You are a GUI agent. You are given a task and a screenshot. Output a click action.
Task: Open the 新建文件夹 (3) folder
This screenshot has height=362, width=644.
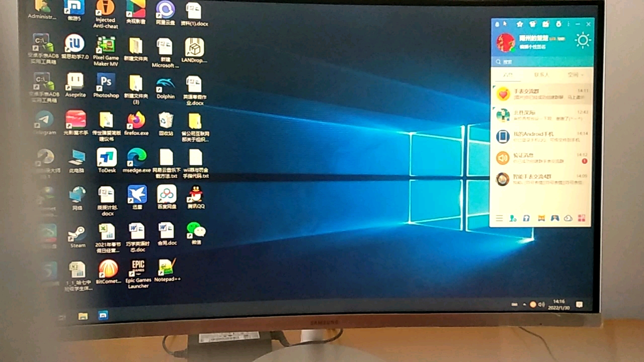[x=136, y=90]
